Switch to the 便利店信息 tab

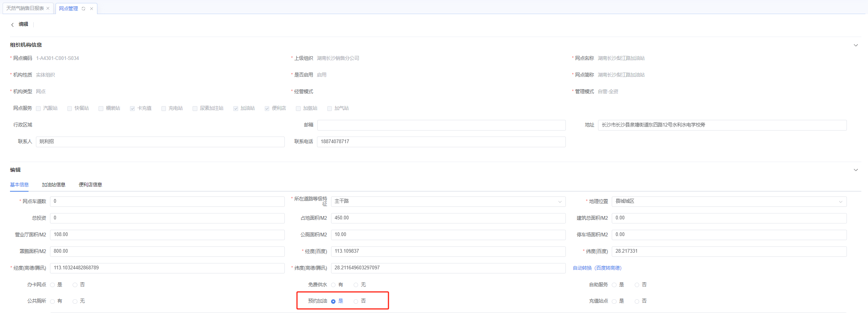point(90,185)
